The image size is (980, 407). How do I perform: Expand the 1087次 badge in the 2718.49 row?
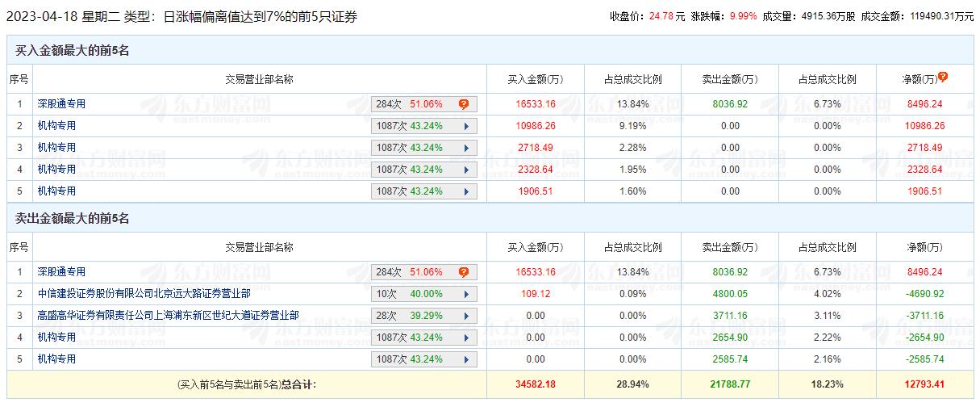[424, 148]
